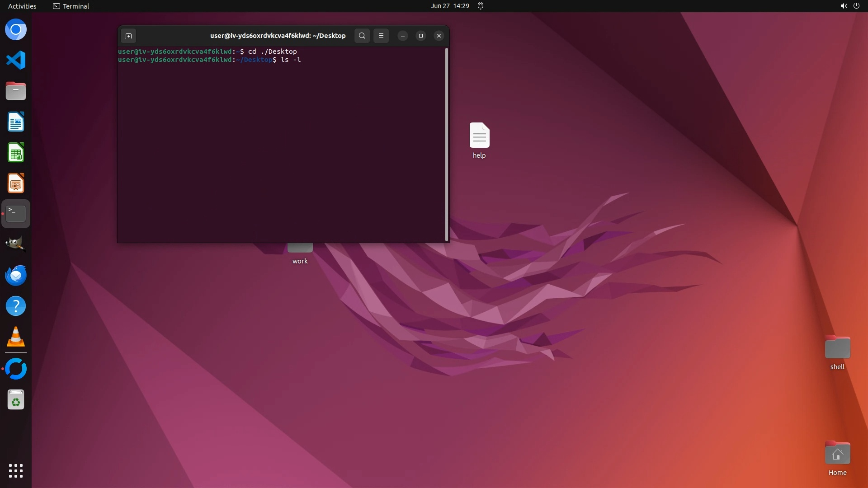Open the shell folder on desktop
868x488 pixels.
click(x=837, y=348)
